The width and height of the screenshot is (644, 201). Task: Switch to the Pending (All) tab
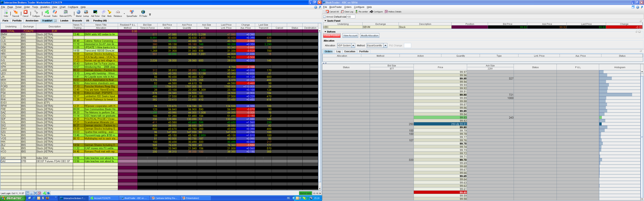coord(100,21)
